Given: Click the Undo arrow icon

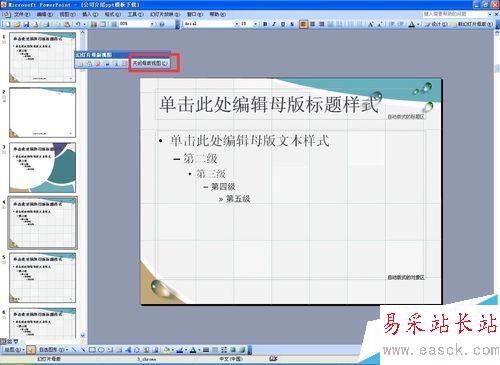Looking at the screenshot, I should click(x=77, y=24).
